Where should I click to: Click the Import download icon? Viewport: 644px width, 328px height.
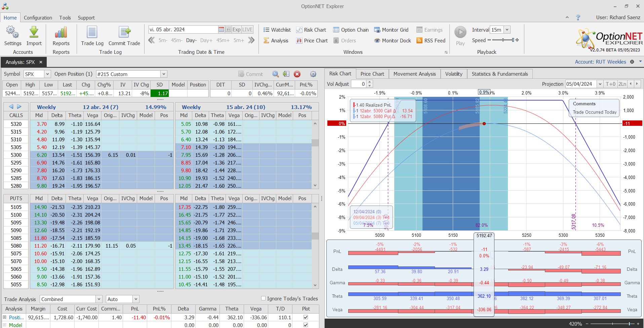pyautogui.click(x=34, y=33)
